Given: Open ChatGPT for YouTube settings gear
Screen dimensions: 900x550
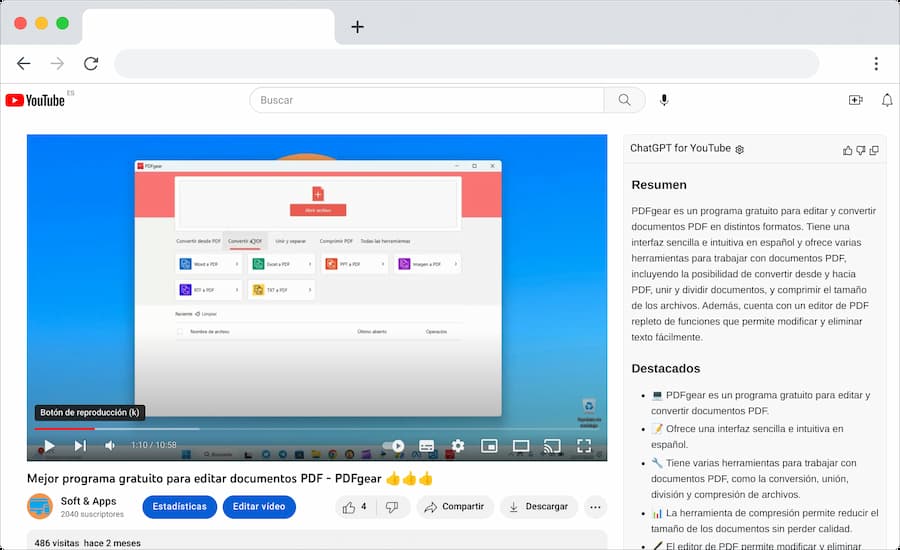Looking at the screenshot, I should (740, 149).
